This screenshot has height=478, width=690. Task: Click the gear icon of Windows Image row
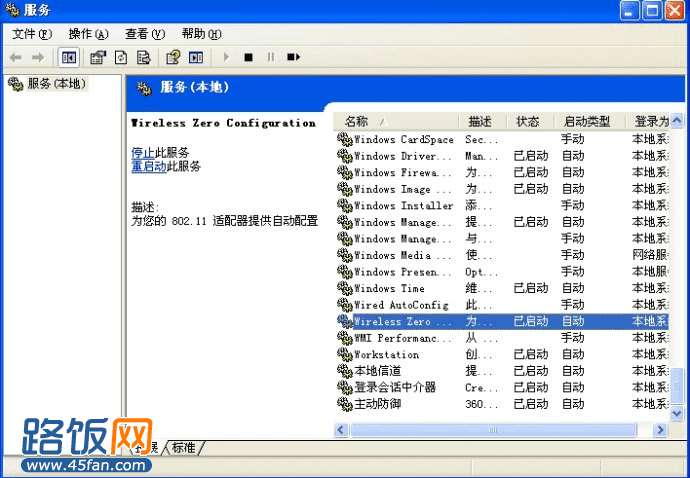[x=345, y=189]
